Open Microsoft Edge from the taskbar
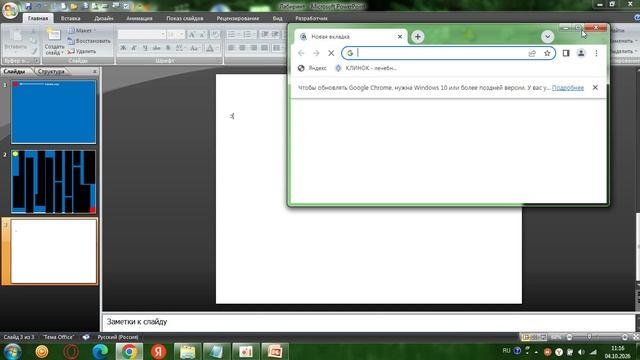The width and height of the screenshot is (640, 360). (x=100, y=351)
